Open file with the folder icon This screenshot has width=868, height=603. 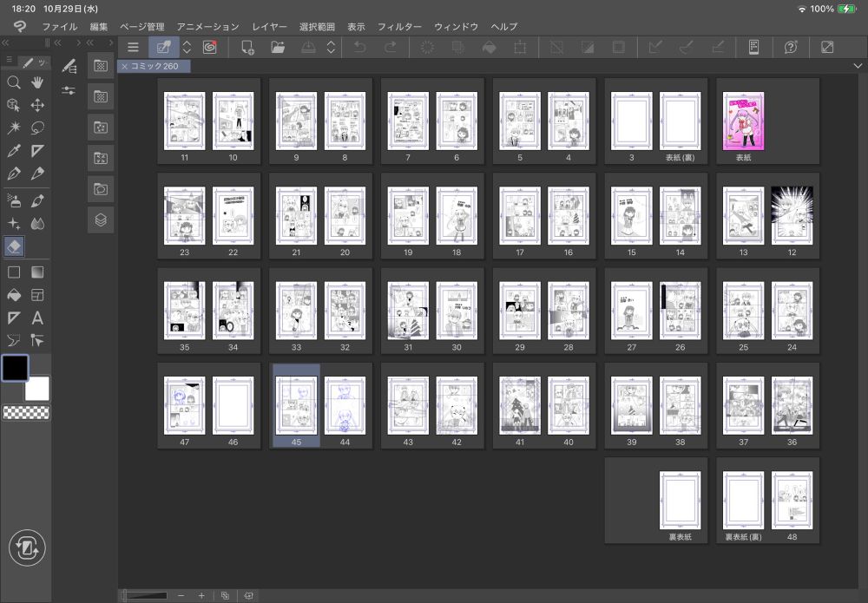pos(278,48)
